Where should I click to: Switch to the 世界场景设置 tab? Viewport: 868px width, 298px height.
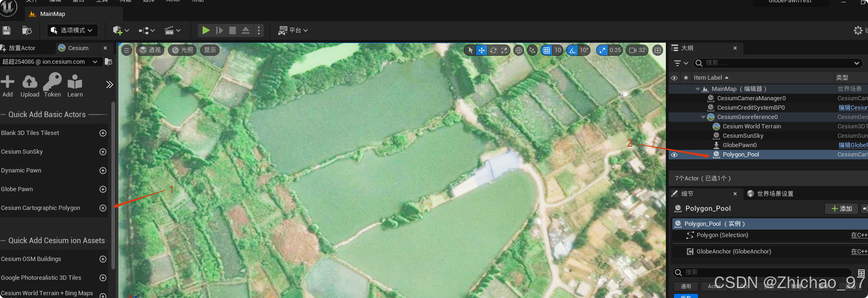pyautogui.click(x=770, y=194)
